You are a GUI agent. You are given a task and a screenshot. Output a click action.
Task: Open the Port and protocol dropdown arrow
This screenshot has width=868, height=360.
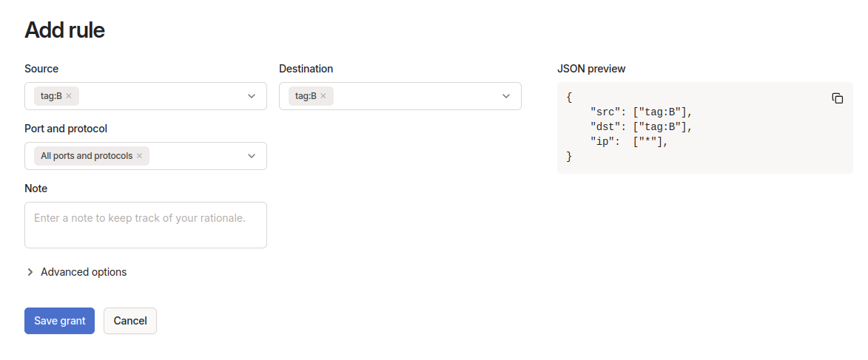tap(252, 156)
